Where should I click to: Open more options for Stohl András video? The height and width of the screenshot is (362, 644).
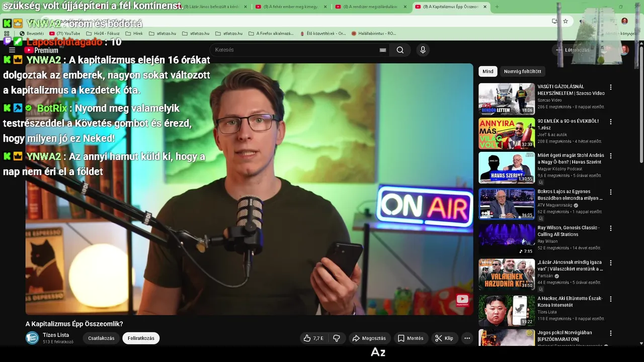[x=611, y=156]
